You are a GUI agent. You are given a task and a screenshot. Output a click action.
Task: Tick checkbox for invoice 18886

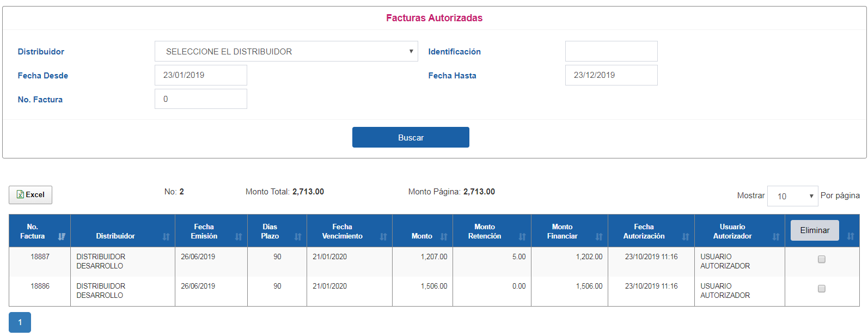click(x=822, y=289)
